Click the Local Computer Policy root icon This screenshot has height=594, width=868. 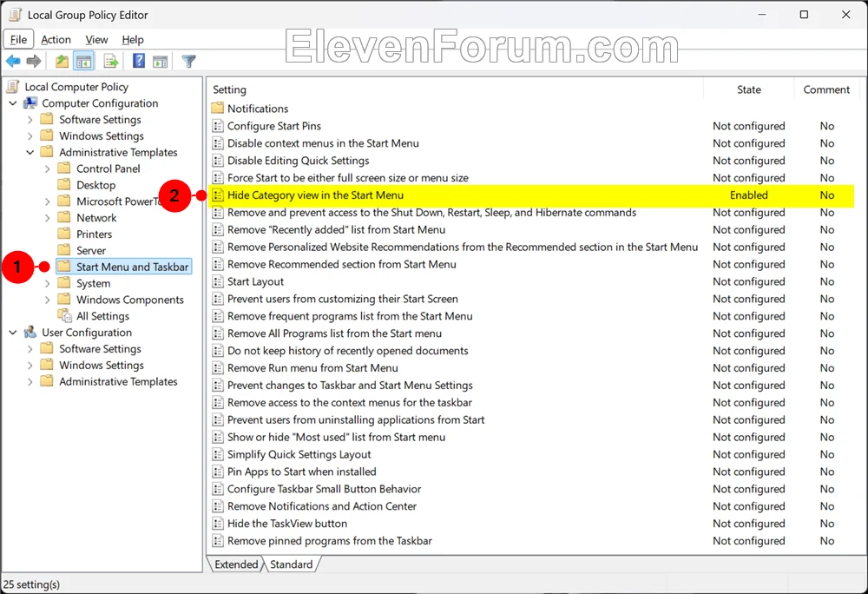(x=13, y=86)
